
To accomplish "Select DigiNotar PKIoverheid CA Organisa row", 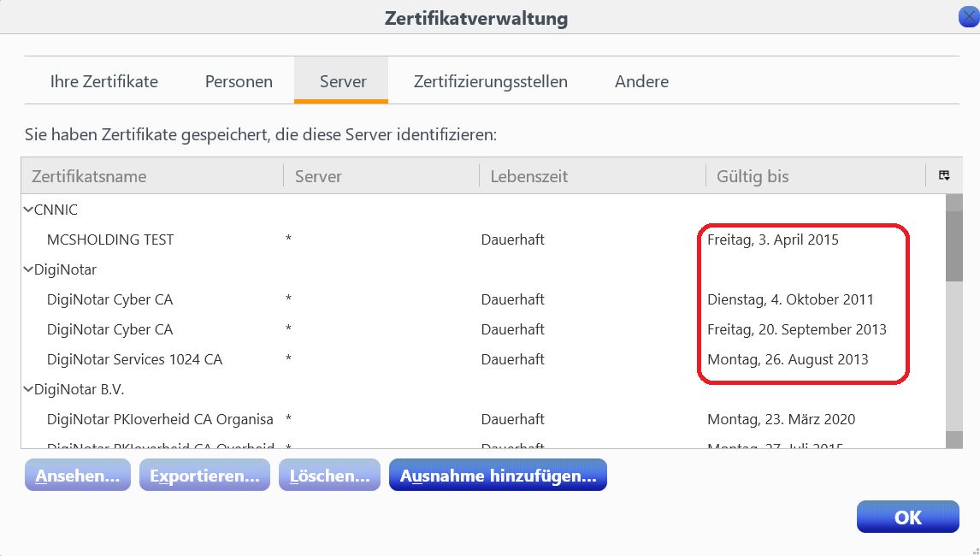I will click(x=483, y=419).
